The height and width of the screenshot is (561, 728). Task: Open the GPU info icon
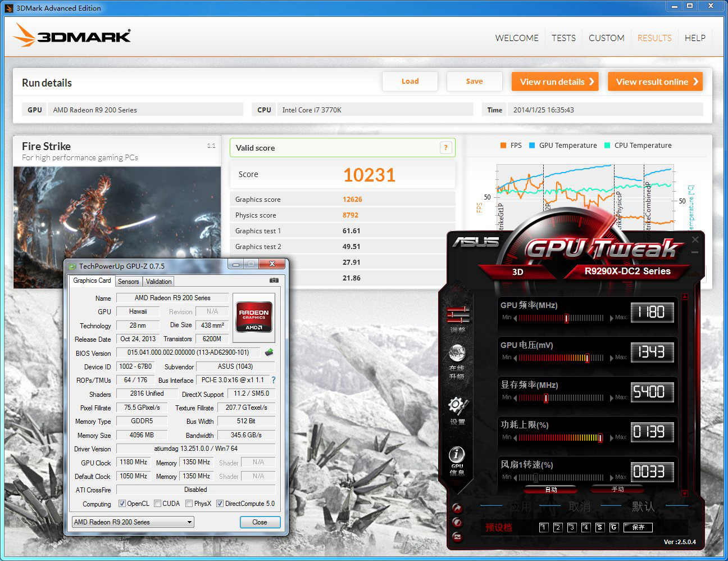pyautogui.click(x=457, y=454)
